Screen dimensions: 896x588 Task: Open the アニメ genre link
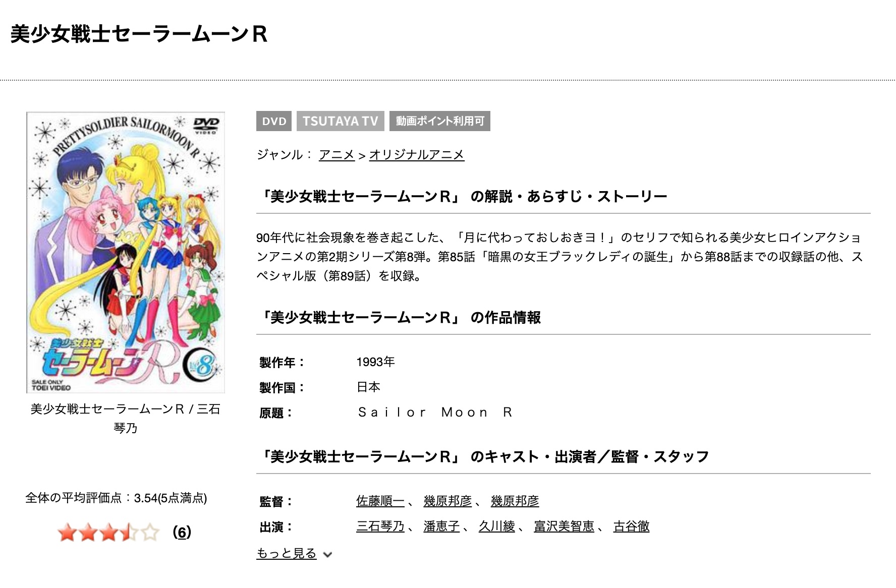click(x=337, y=154)
